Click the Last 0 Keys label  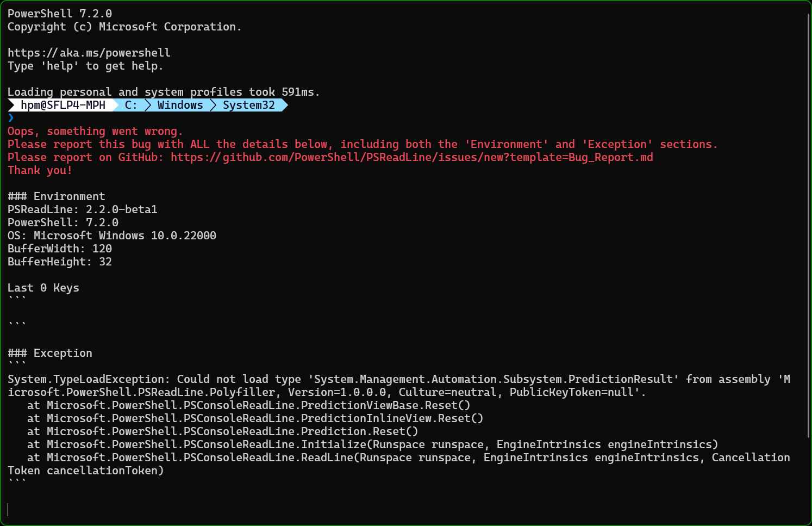click(x=43, y=287)
